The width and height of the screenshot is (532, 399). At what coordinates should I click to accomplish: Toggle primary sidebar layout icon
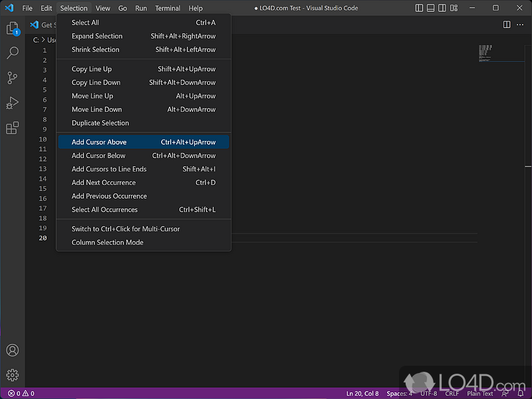419,8
